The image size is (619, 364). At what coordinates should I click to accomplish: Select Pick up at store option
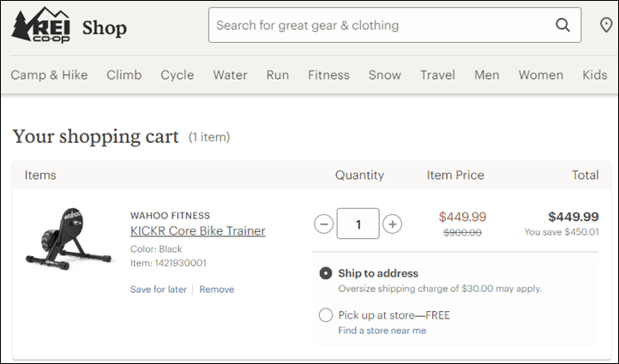326,315
